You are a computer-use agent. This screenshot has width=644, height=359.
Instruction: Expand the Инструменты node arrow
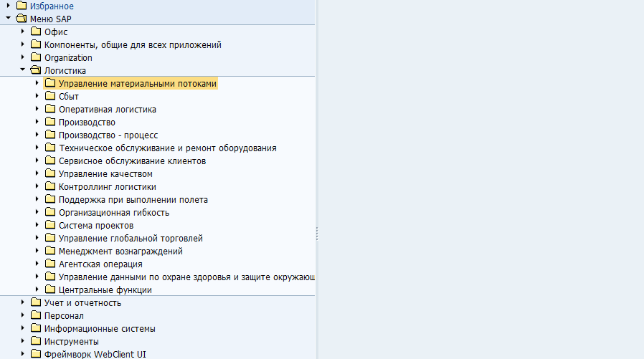click(x=22, y=341)
